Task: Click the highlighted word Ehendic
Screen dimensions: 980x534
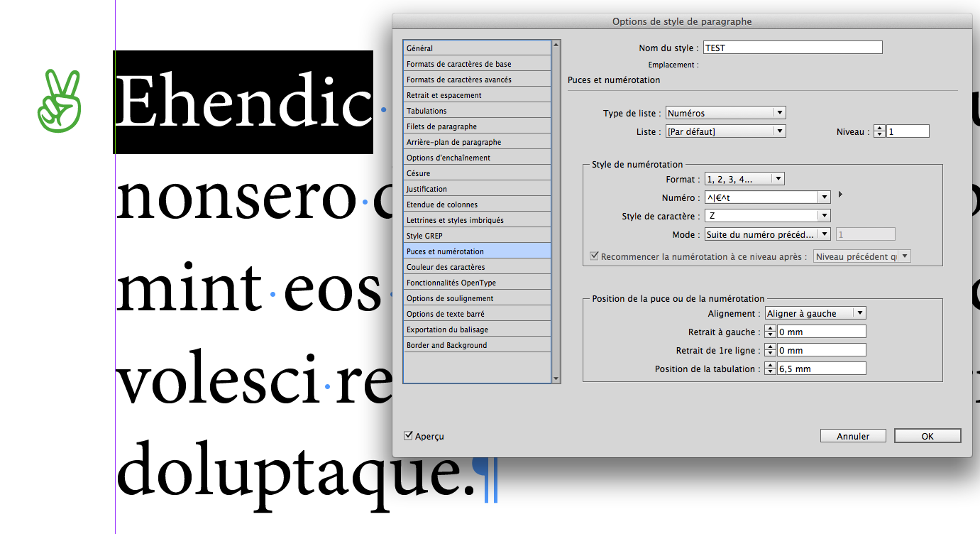Action: [243, 102]
